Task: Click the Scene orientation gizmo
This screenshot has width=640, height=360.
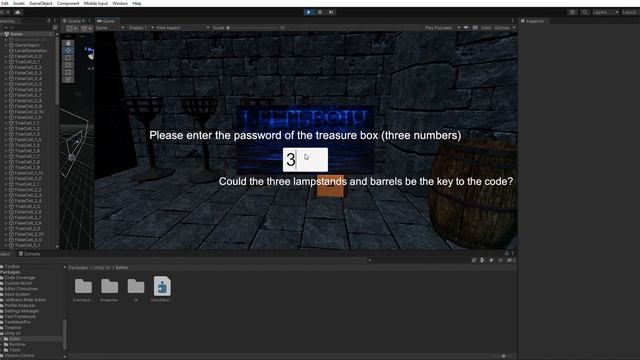Action: 90,53
